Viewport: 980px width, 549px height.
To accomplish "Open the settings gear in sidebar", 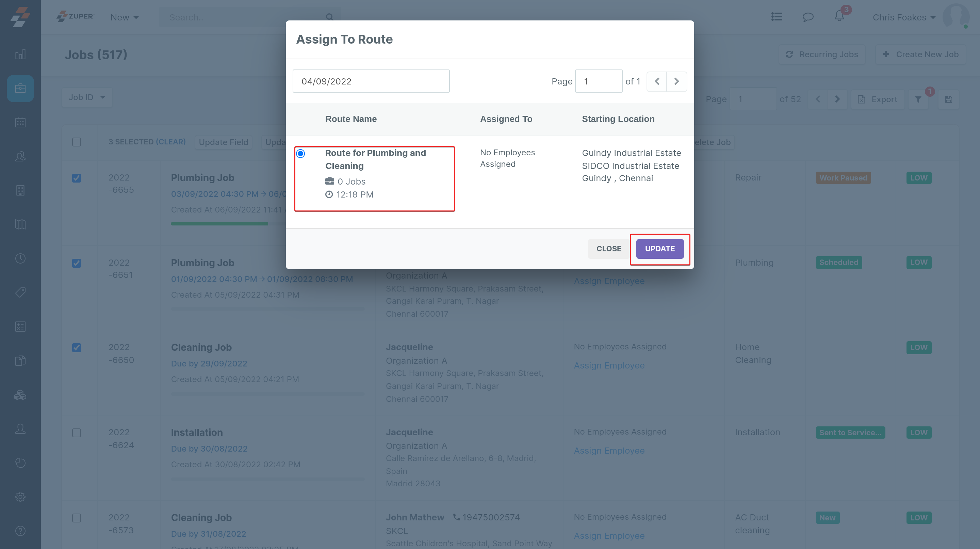I will click(x=20, y=497).
